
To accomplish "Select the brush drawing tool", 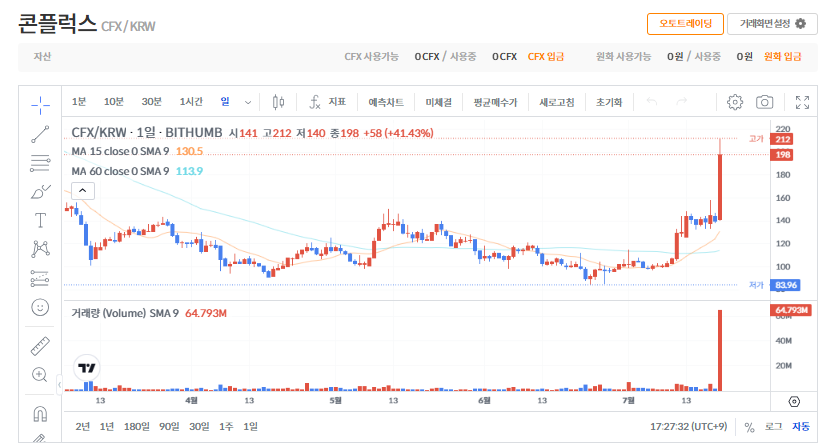I will [40, 192].
